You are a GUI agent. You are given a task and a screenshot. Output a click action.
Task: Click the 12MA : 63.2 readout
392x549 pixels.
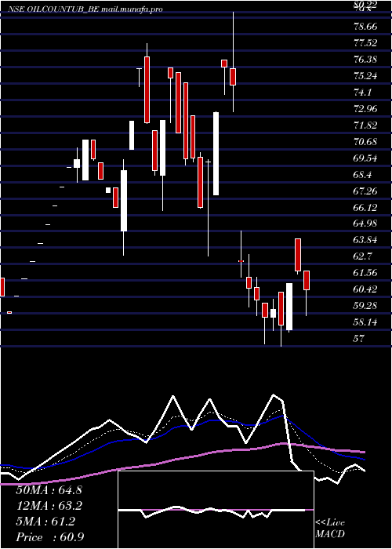[x=49, y=506]
